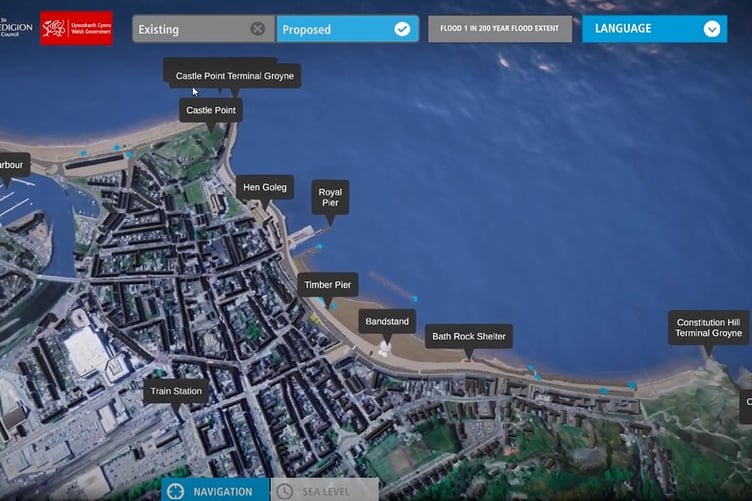Expand the Language dropdown arrow
Viewport: 752px width, 501px height.
pyautogui.click(x=711, y=29)
